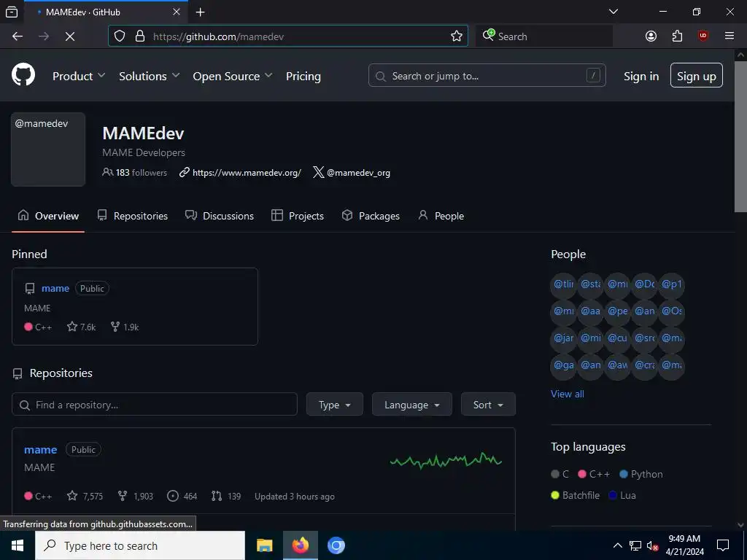Open the Firefox account icon
Viewport: 747px width, 560px height.
651,36
